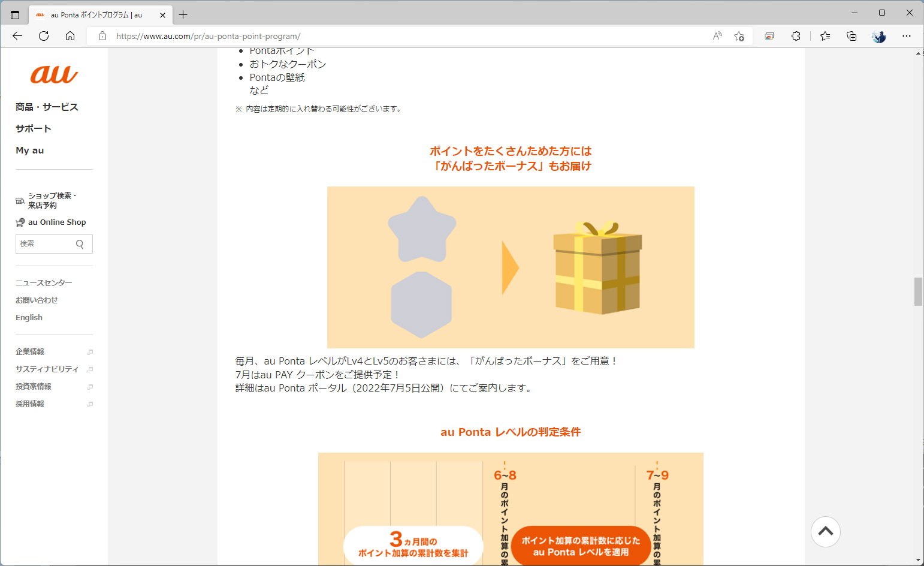Open au Online Shop link
Screen dimensions: 924x566
tap(57, 222)
